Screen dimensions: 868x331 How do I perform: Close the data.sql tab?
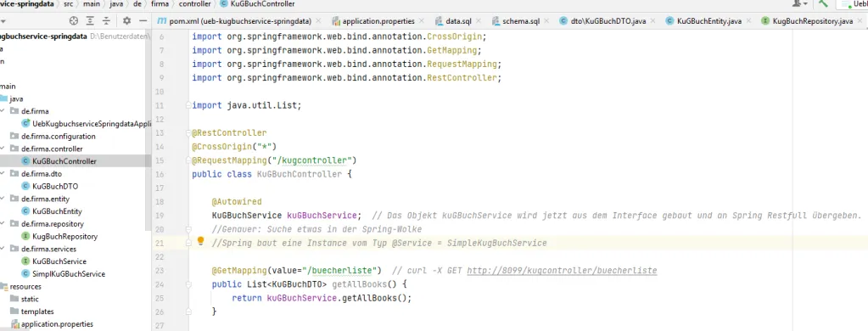click(x=479, y=21)
